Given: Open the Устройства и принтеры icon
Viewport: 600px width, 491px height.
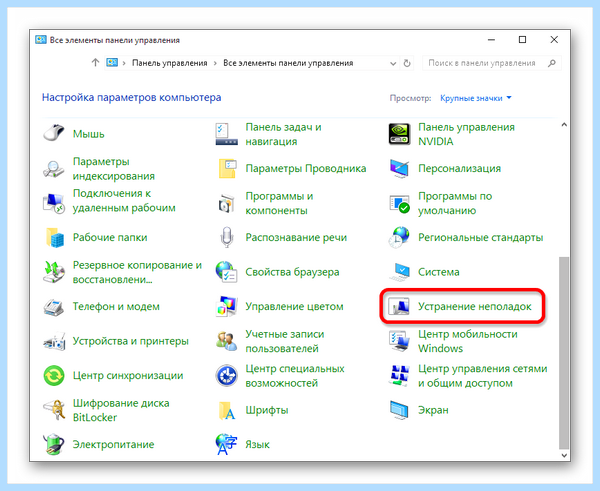Looking at the screenshot, I should point(54,341).
